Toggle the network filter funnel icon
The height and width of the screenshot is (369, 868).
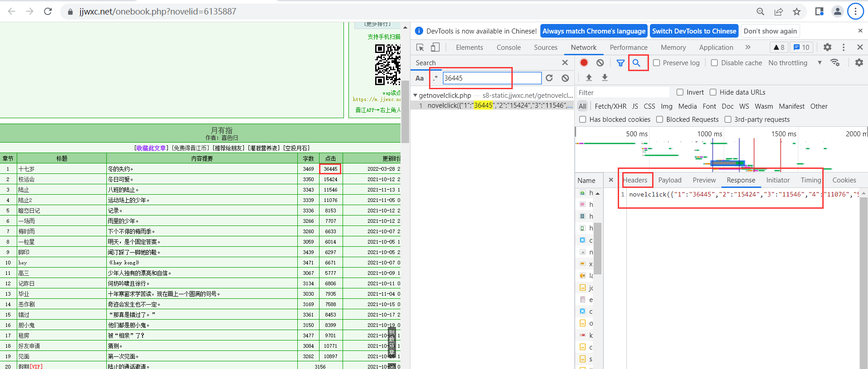pyautogui.click(x=620, y=63)
